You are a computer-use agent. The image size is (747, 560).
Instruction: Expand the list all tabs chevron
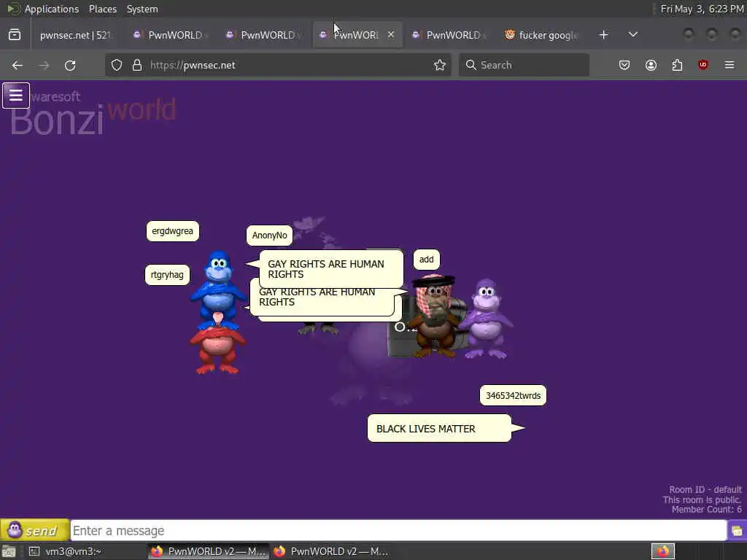(x=632, y=35)
